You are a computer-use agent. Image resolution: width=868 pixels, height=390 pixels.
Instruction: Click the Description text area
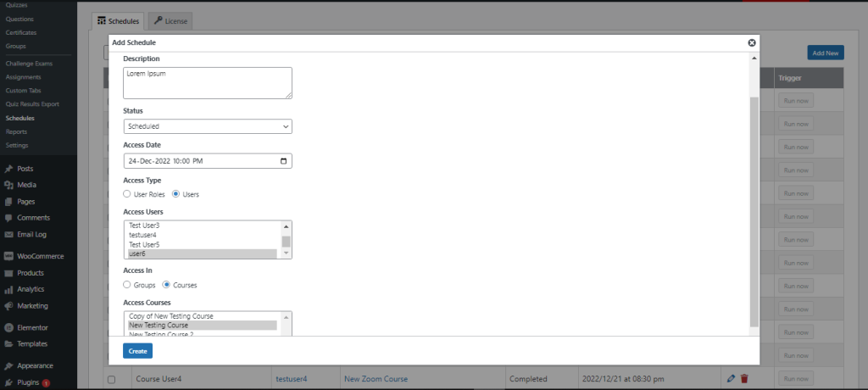tap(208, 83)
